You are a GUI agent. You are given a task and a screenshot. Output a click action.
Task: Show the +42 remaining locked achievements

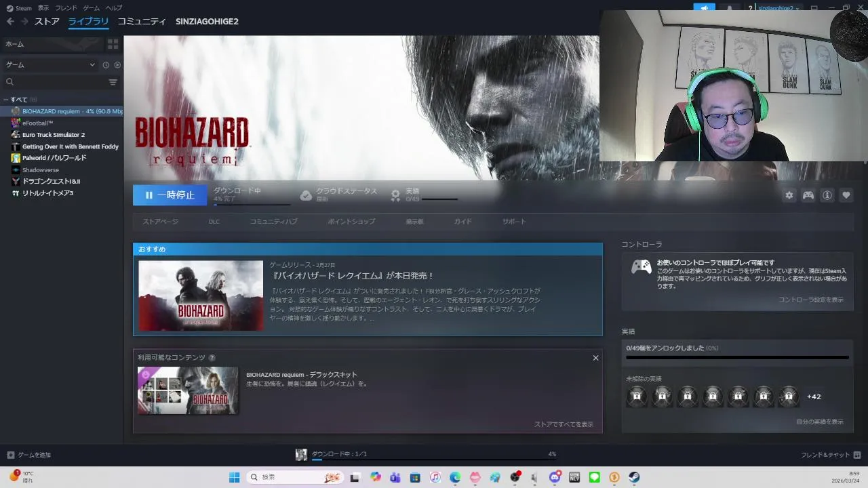pyautogui.click(x=814, y=397)
